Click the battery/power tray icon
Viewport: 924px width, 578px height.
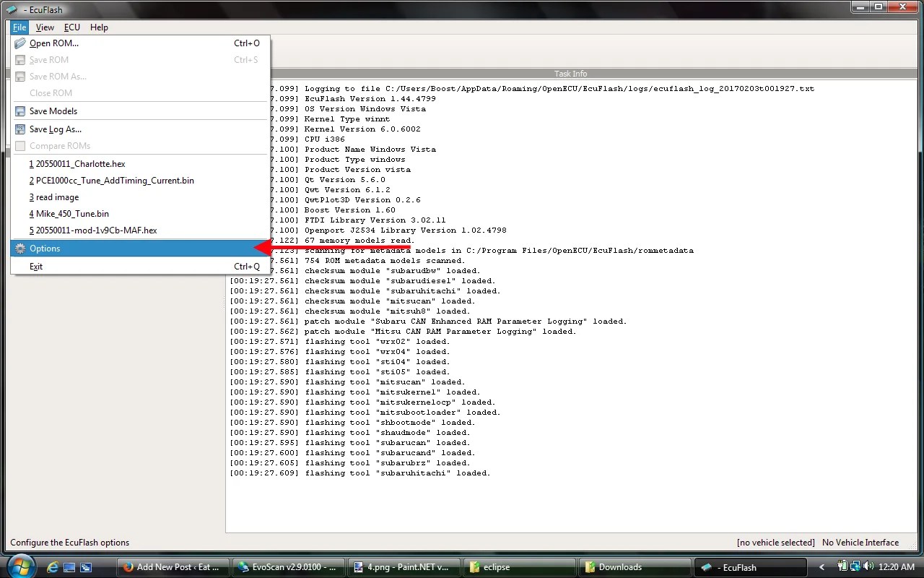(842, 567)
